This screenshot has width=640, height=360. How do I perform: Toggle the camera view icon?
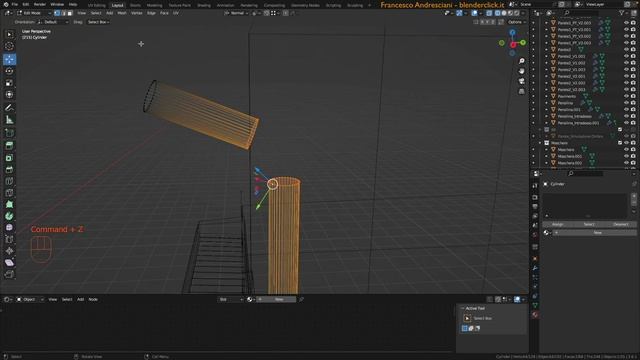click(x=521, y=81)
